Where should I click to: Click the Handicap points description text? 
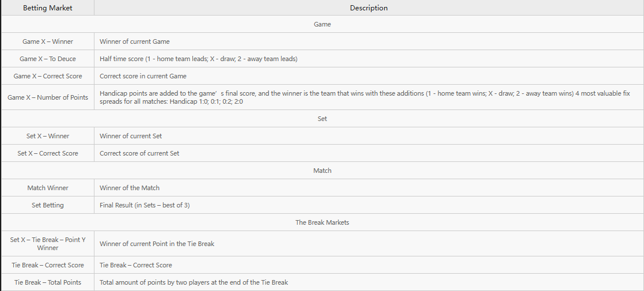tap(364, 97)
